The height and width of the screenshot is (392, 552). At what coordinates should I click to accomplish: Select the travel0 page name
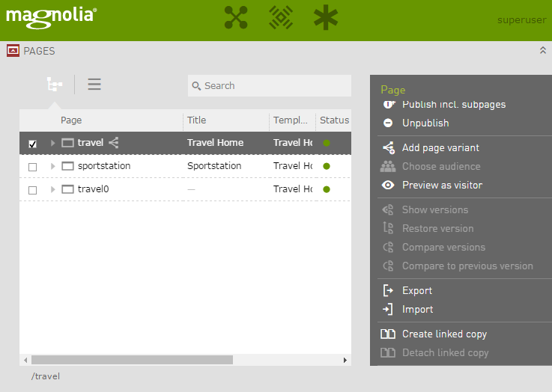93,189
